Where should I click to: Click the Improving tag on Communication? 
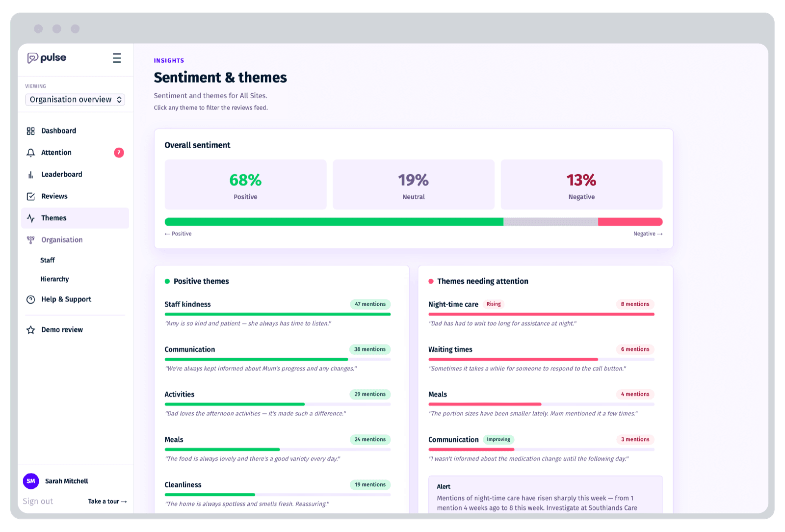tap(498, 440)
